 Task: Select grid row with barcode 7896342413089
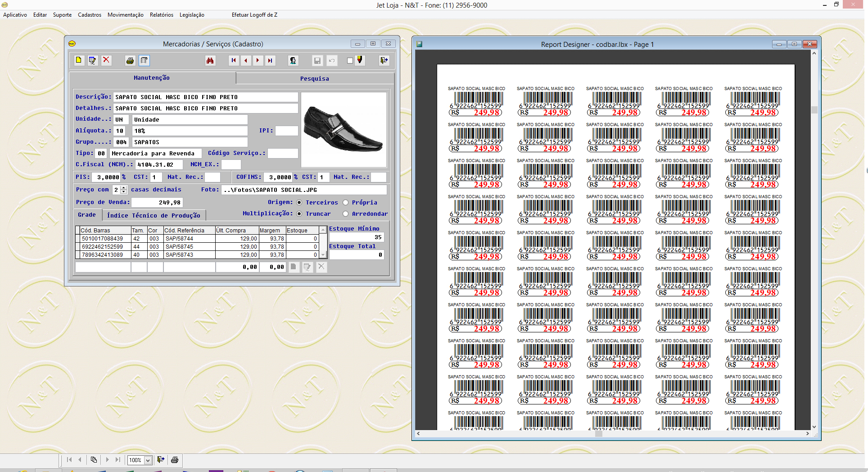click(198, 255)
